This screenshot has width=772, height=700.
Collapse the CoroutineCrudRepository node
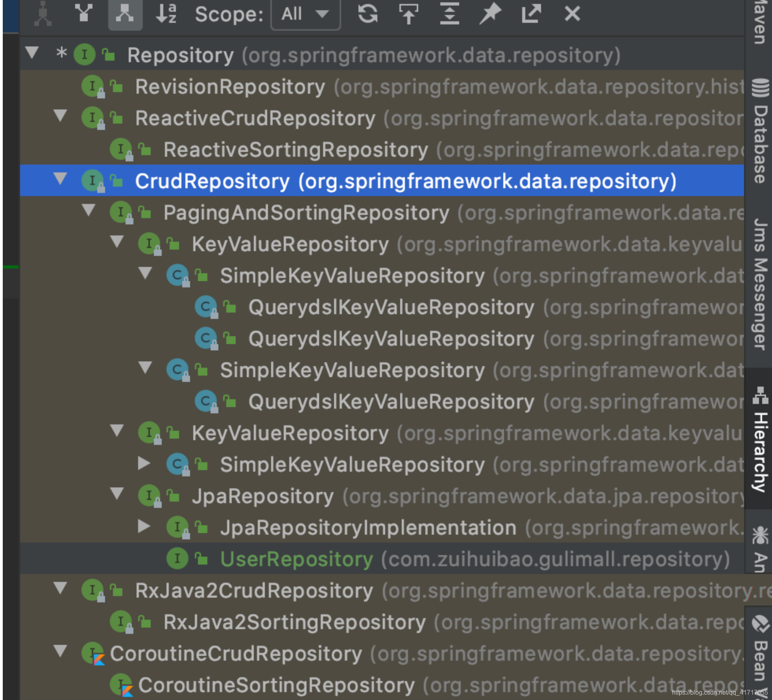click(x=60, y=651)
